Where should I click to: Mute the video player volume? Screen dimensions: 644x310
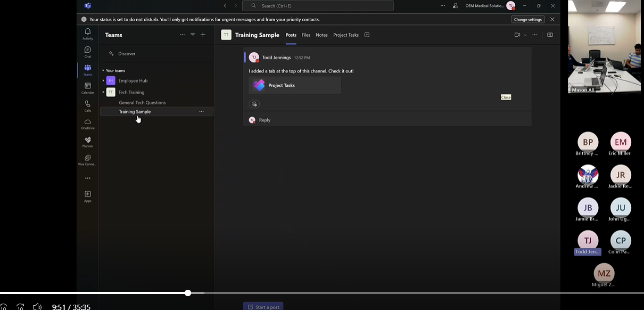click(x=37, y=307)
